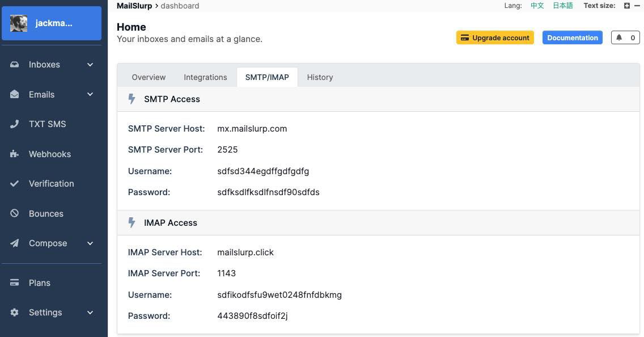Image resolution: width=644 pixels, height=337 pixels.
Task: Switch to the Overview tab
Action: [x=149, y=77]
